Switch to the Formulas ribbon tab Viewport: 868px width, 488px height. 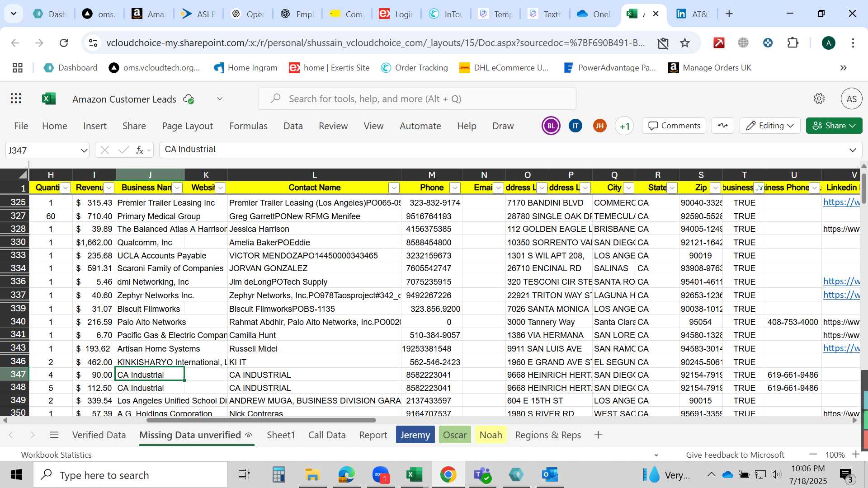[x=248, y=126]
